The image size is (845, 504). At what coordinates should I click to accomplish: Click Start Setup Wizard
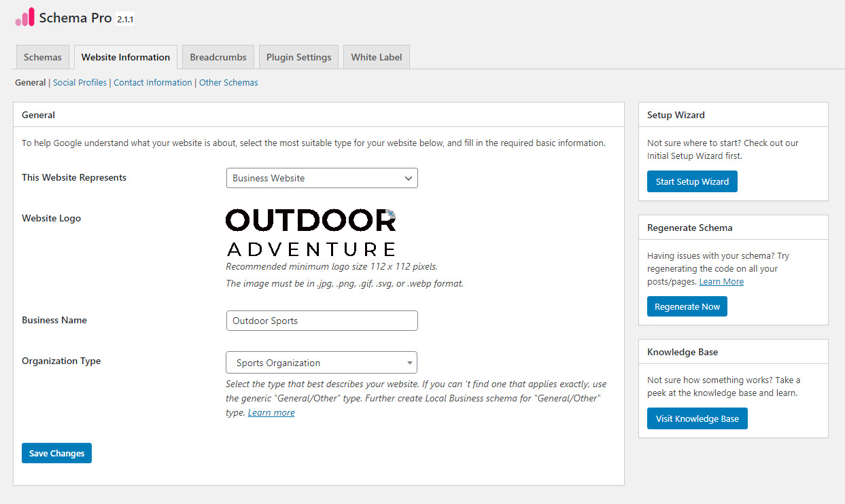[692, 181]
